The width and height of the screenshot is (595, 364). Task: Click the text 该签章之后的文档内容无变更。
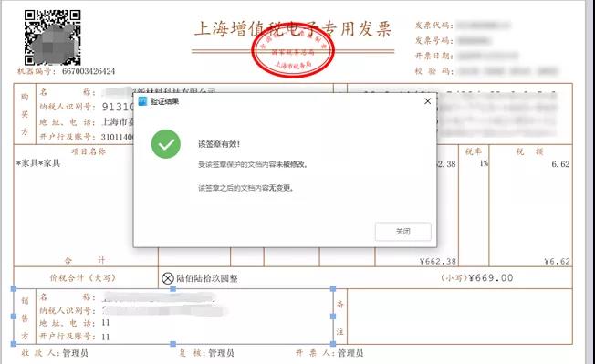(x=245, y=188)
